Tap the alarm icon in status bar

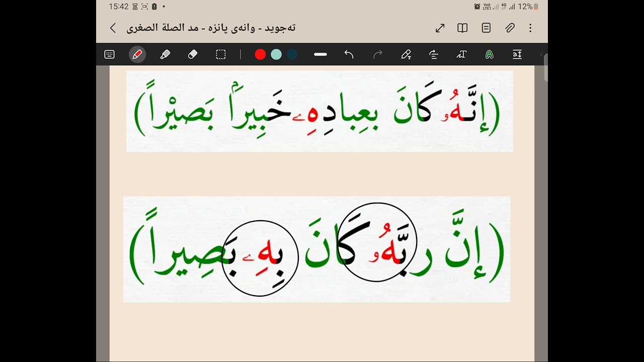[477, 7]
